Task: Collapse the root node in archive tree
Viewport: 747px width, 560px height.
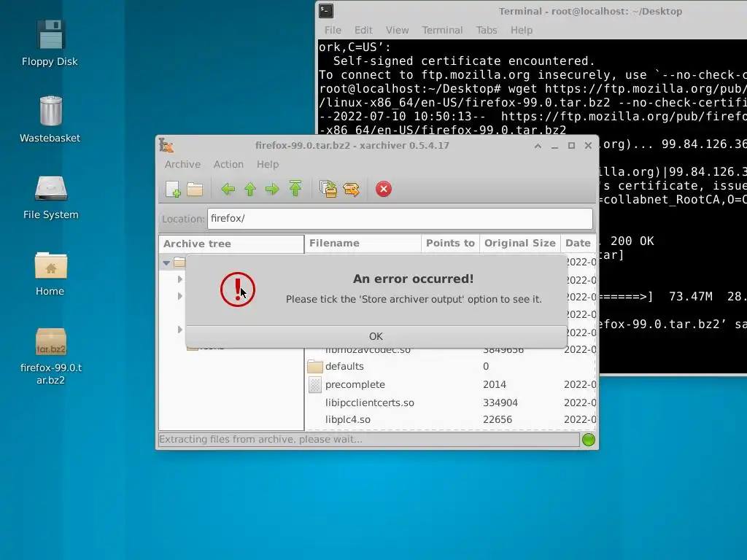Action: coord(166,262)
